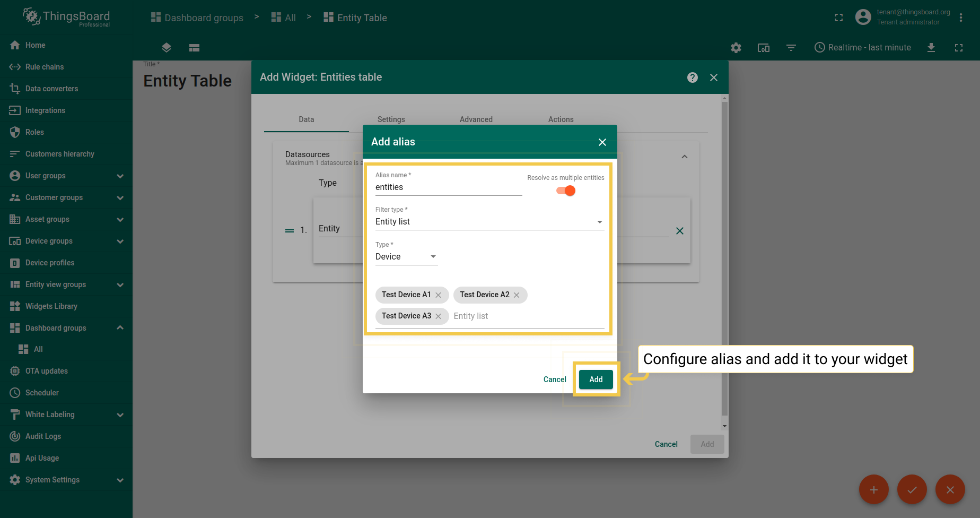The image size is (980, 518).
Task: Open the Scheduler clock icon
Action: [15, 393]
